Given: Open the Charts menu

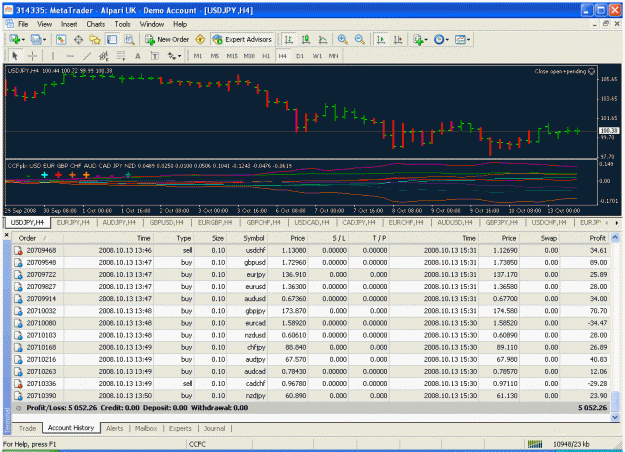Looking at the screenshot, I should pyautogui.click(x=96, y=24).
